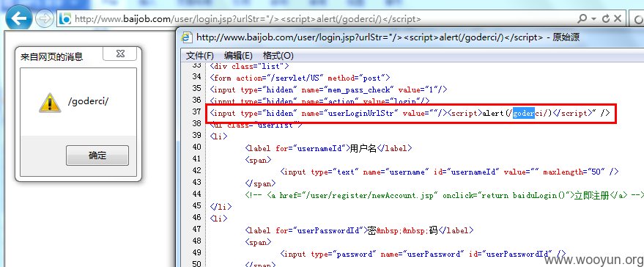Viewport: 644px width, 267px height.
Task: Click the browser Forward arrow button
Action: point(45,19)
